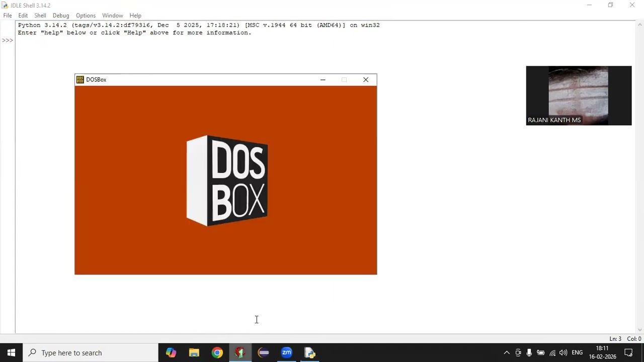The height and width of the screenshot is (362, 644).
Task: Open the Windows Start menu
Action: [11, 352]
